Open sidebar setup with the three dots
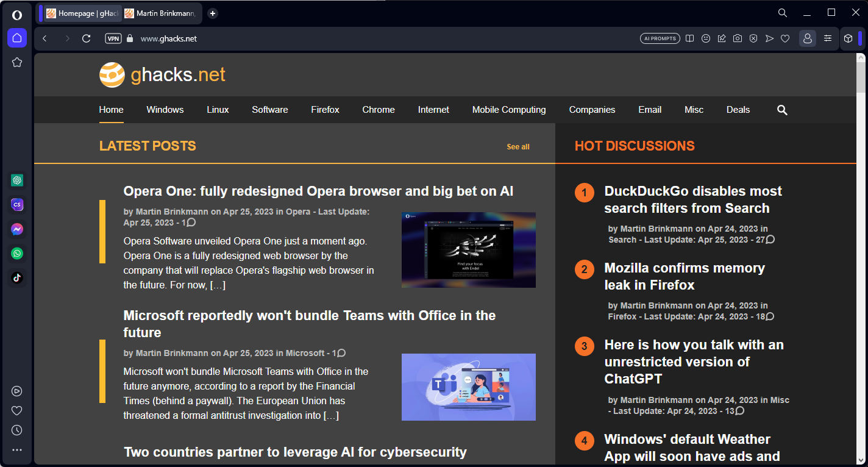The image size is (868, 467). point(17,449)
